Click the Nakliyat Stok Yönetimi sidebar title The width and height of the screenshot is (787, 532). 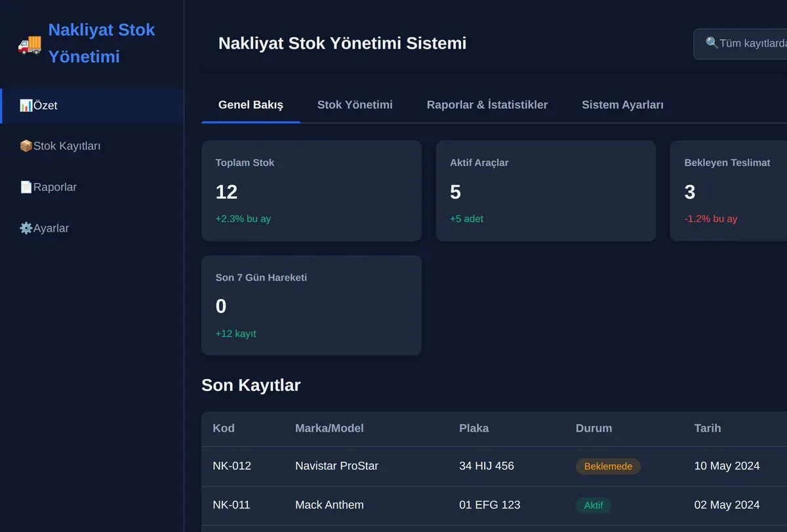click(x=102, y=43)
